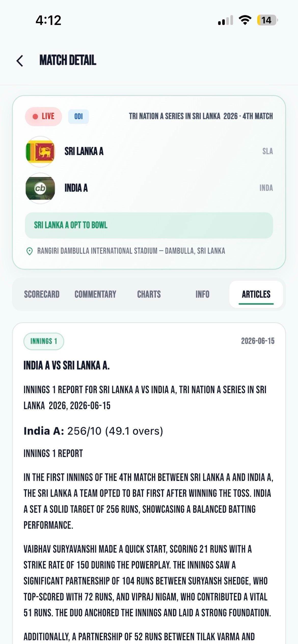The height and width of the screenshot is (644, 298).
Task: Tap the battery indicator icon
Action: coord(267,20)
